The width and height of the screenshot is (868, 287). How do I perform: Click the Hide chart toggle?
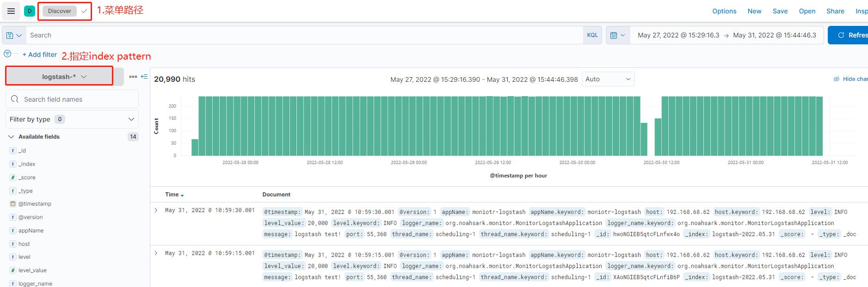850,79
